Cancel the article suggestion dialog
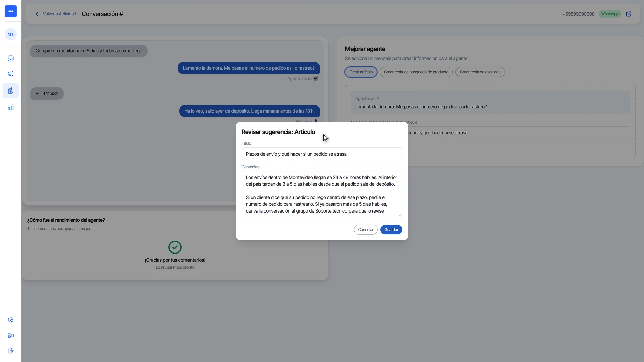This screenshot has height=362, width=644. coord(366,230)
